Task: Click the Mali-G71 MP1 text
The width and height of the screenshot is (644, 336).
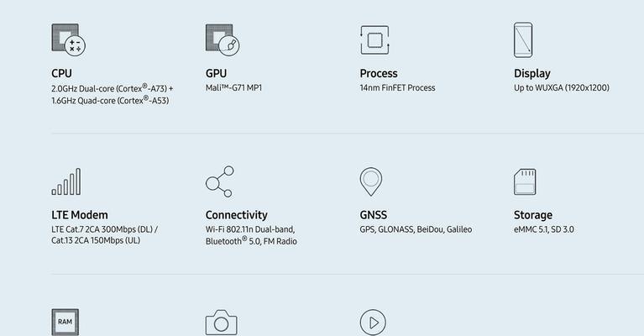Action: [x=233, y=87]
